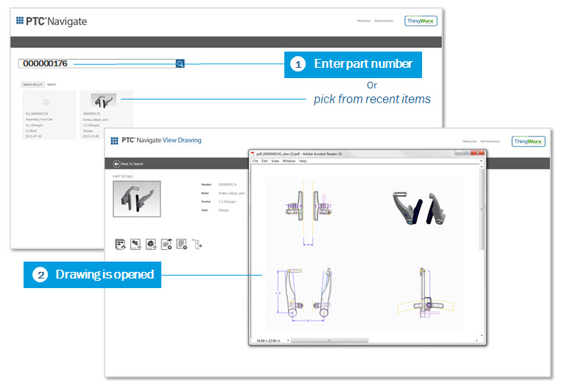Switch to the Search Results tab
This screenshot has width=562, height=392.
[32, 85]
